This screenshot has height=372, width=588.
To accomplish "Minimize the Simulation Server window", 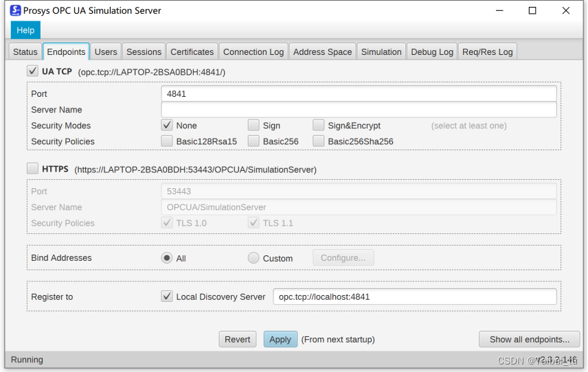I will coord(499,10).
